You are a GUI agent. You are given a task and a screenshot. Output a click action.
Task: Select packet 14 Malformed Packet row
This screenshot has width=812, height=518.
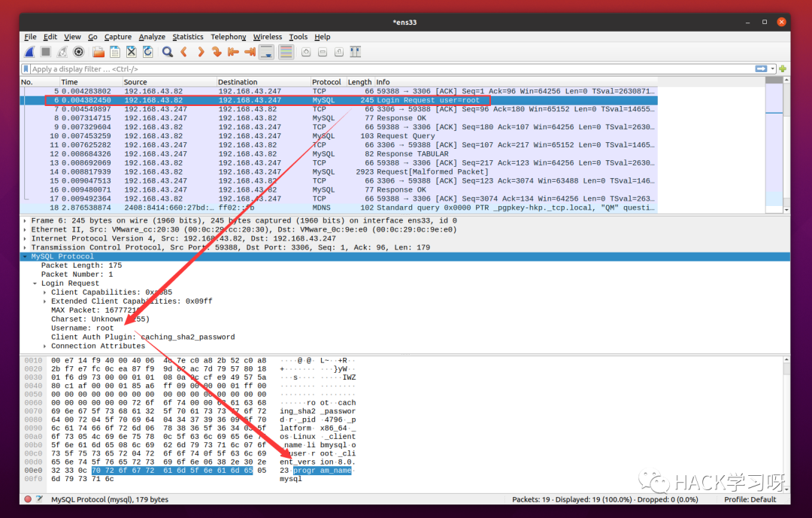(339, 172)
